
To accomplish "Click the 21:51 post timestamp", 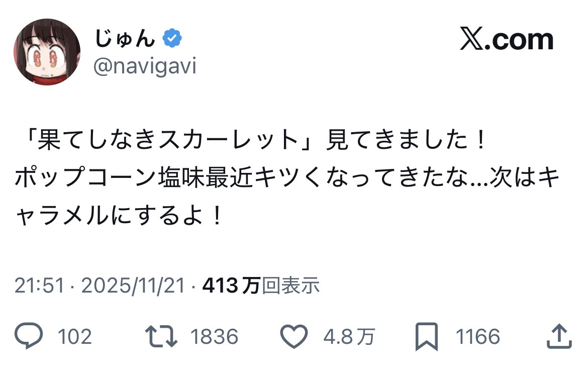I will click(x=39, y=286).
